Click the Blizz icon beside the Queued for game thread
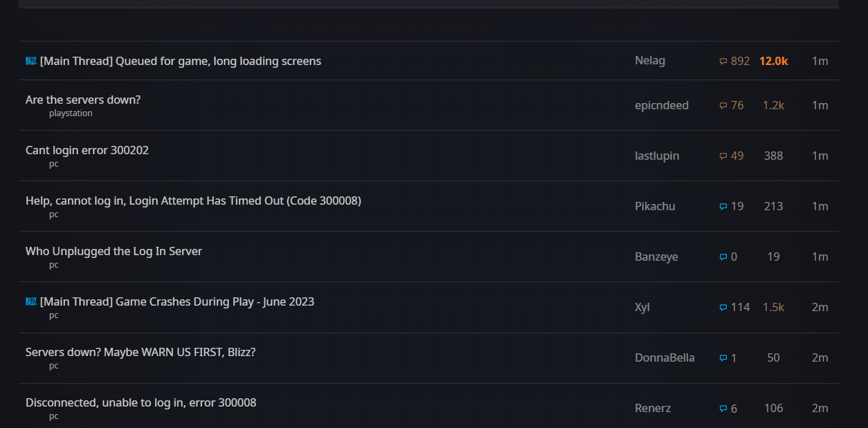The height and width of the screenshot is (428, 868). pyautogui.click(x=31, y=61)
